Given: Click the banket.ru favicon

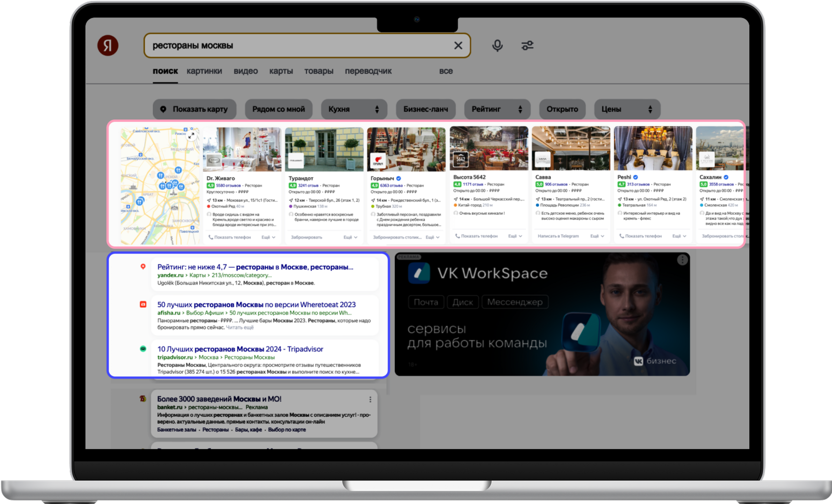Looking at the screenshot, I should tap(143, 399).
